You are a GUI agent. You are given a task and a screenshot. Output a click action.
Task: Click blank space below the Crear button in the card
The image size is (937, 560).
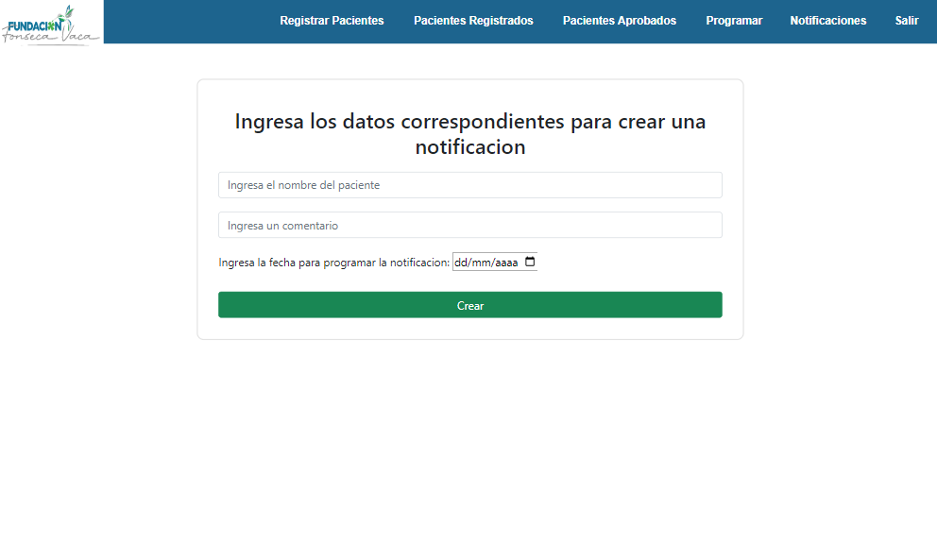point(469,329)
